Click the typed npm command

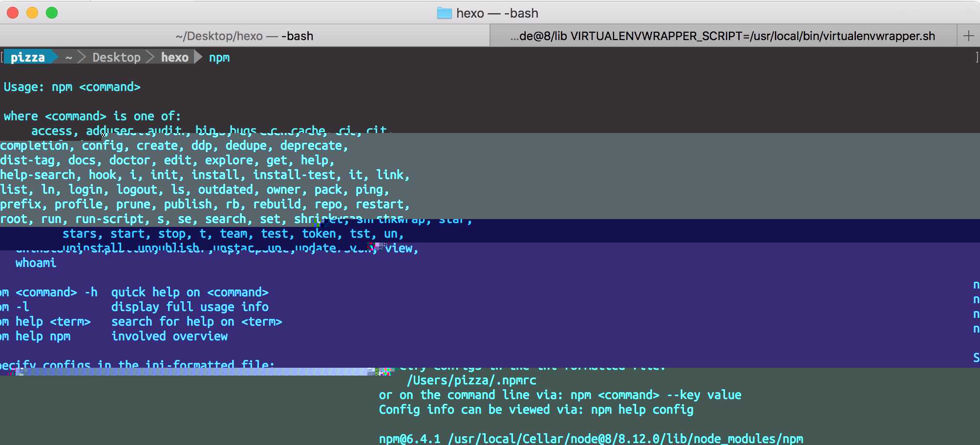(x=219, y=58)
